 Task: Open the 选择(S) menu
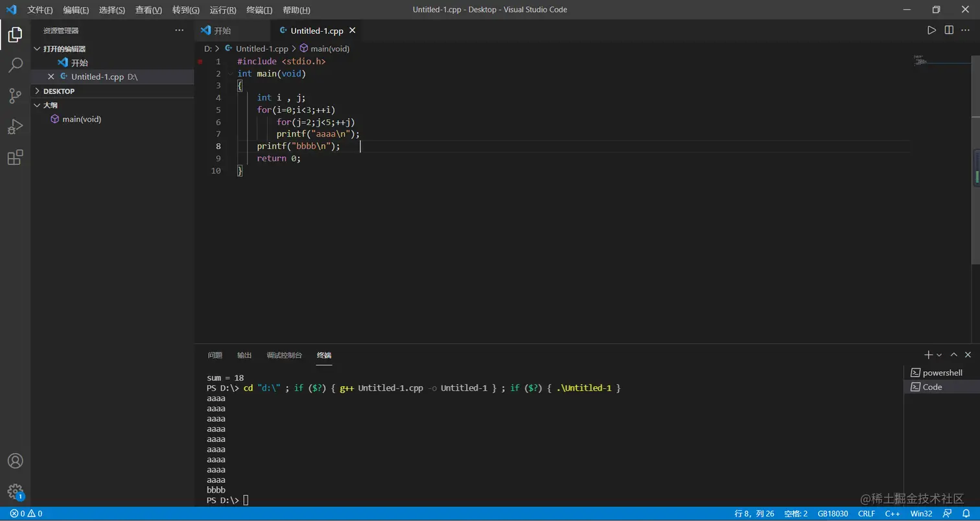[112, 10]
